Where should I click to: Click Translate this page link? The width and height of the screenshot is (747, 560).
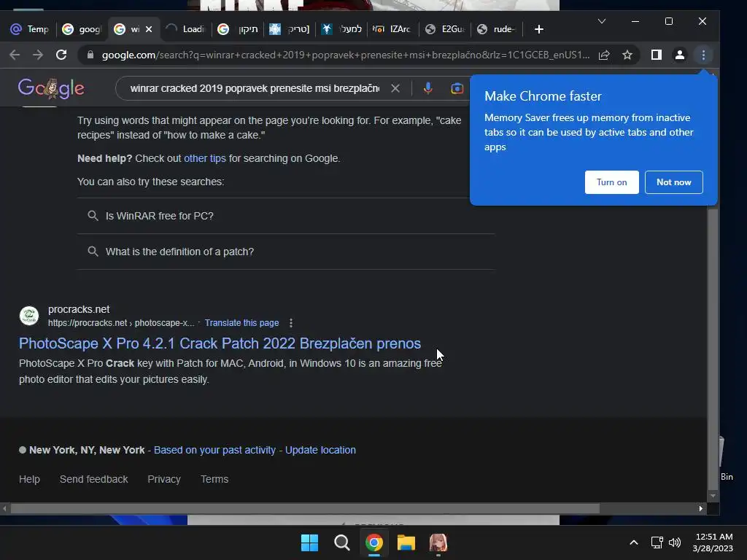coord(241,323)
